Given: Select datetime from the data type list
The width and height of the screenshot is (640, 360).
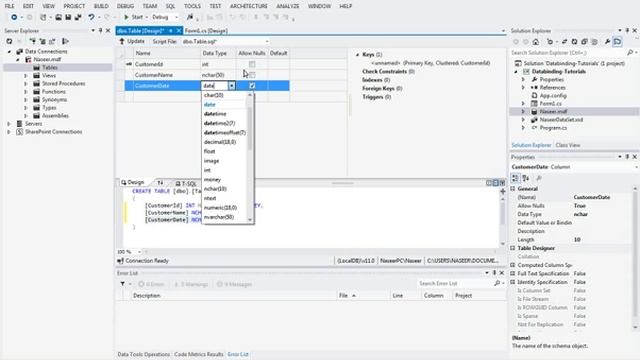Looking at the screenshot, I should (x=215, y=114).
